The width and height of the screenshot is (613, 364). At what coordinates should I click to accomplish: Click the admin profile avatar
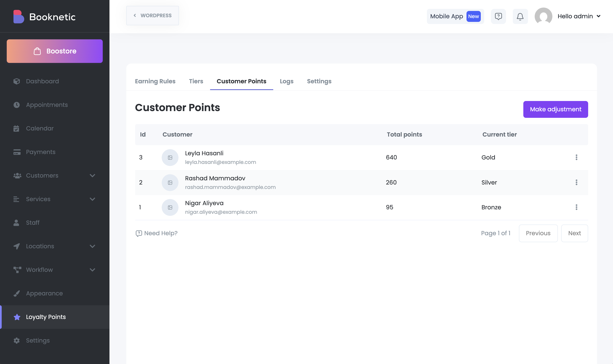[x=543, y=16]
